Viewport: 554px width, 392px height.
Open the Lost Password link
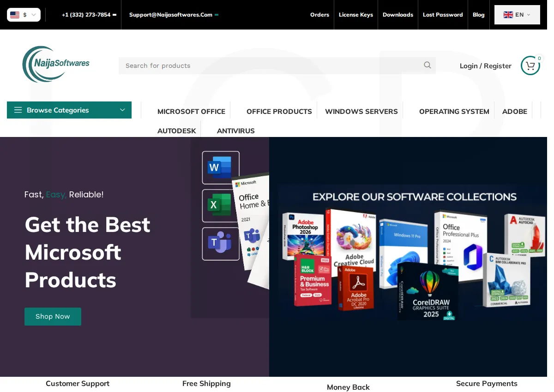(443, 15)
